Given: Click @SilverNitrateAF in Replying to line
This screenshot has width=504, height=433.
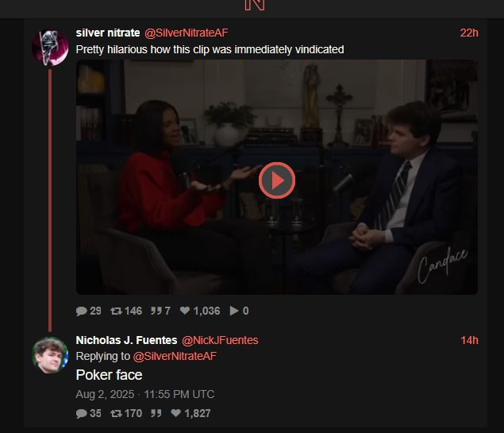Looking at the screenshot, I should point(175,357).
